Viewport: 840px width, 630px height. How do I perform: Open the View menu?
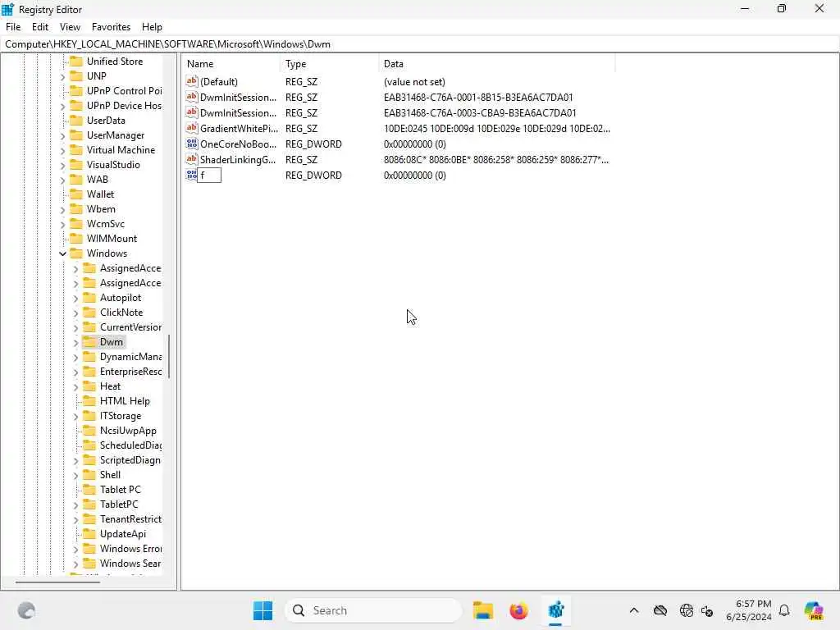point(70,27)
